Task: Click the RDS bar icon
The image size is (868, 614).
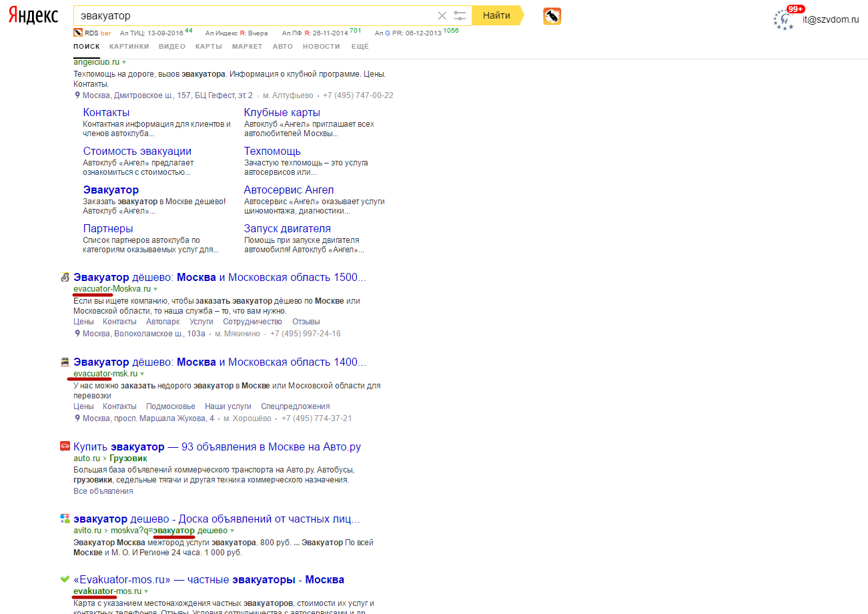Action: click(78, 33)
